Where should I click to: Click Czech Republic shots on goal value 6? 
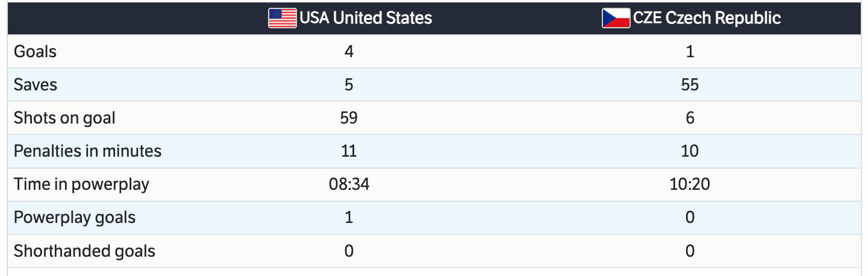point(690,118)
